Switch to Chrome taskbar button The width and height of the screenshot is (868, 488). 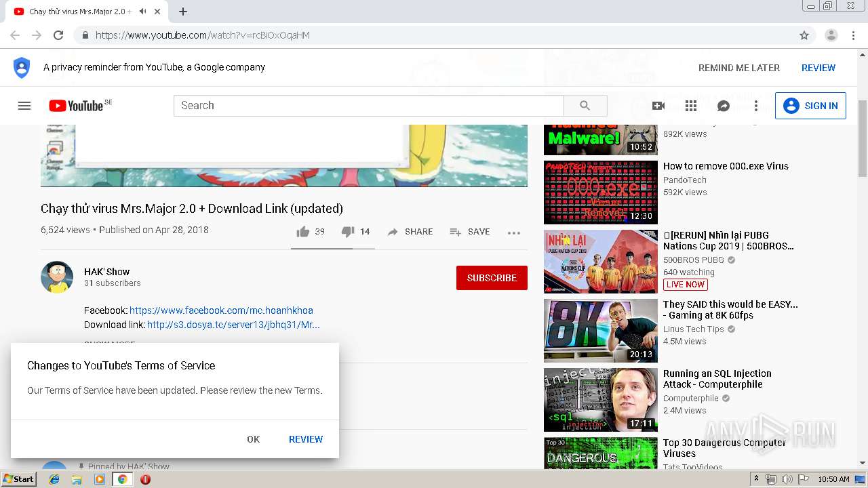[123, 479]
